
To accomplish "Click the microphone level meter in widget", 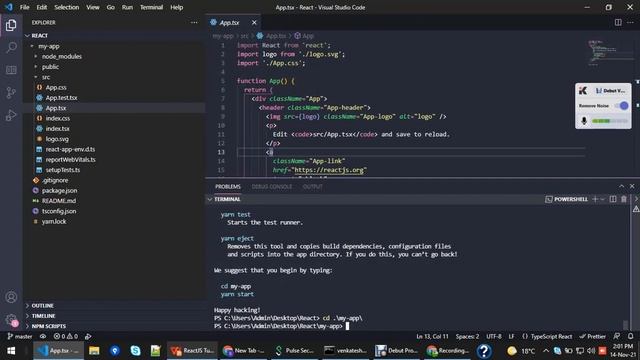I will 610,121.
